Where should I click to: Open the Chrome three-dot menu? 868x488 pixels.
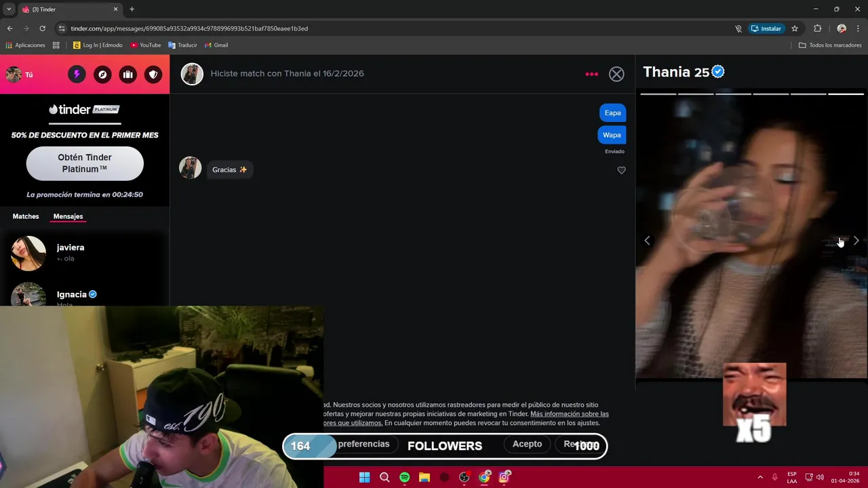coord(858,28)
